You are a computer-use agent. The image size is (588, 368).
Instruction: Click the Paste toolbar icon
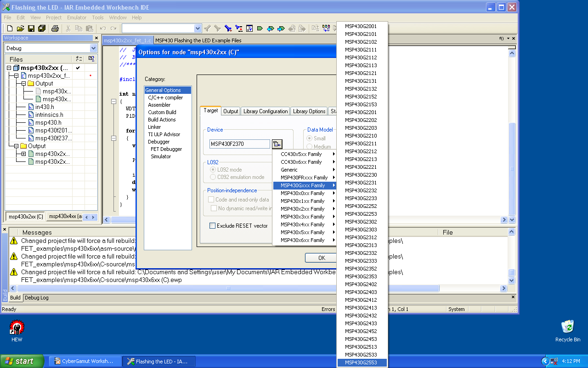90,29
